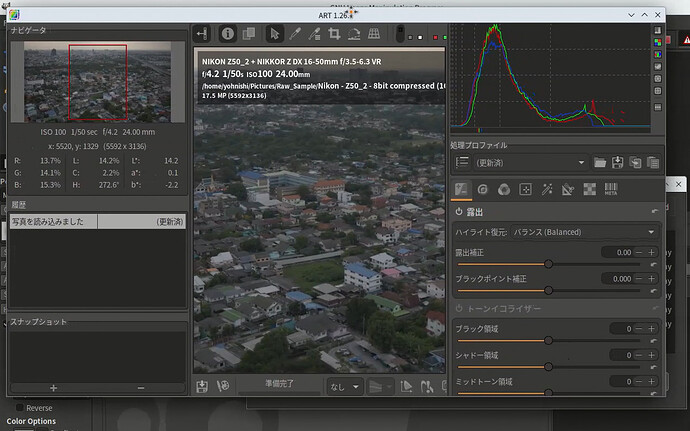Toggle the before/after view button

249,34
